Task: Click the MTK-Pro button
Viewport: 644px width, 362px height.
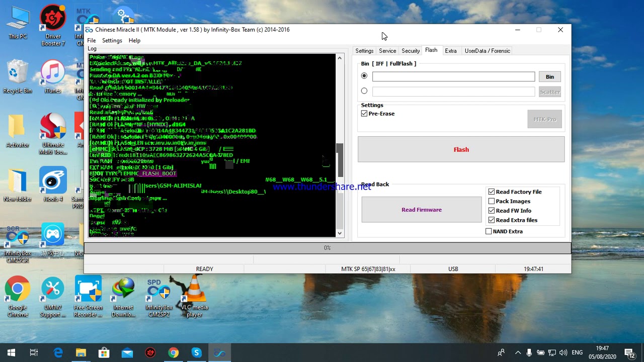Action: pyautogui.click(x=545, y=119)
